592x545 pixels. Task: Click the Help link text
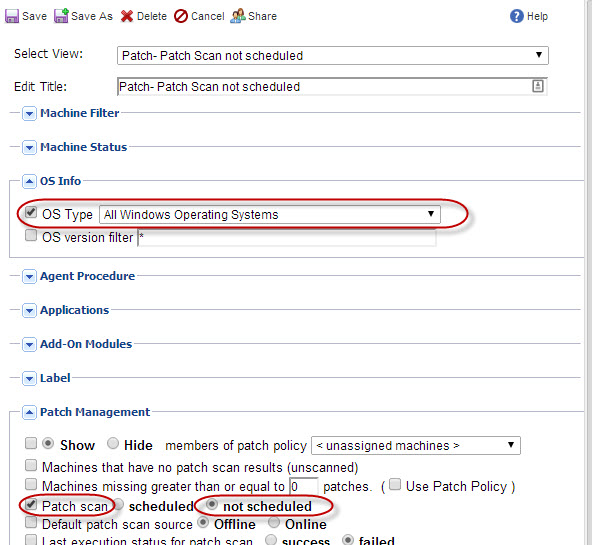tap(537, 16)
